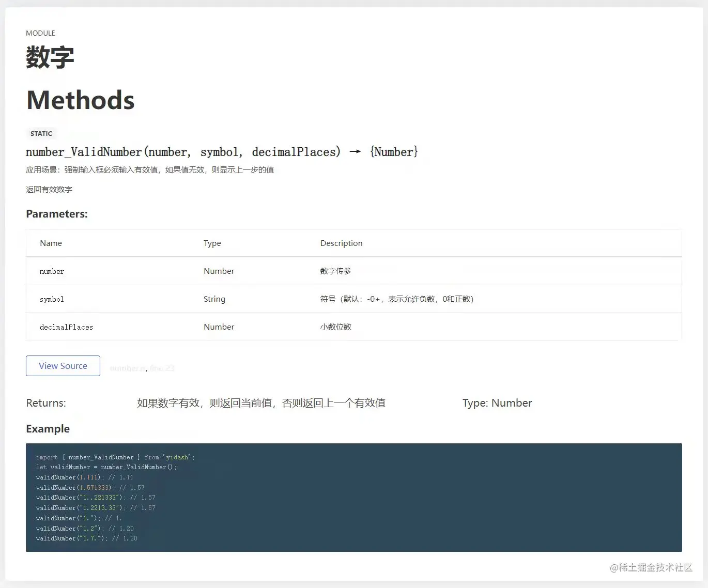Click the 符号 default -0+ description cell
The width and height of the screenshot is (708, 588).
[x=397, y=299]
